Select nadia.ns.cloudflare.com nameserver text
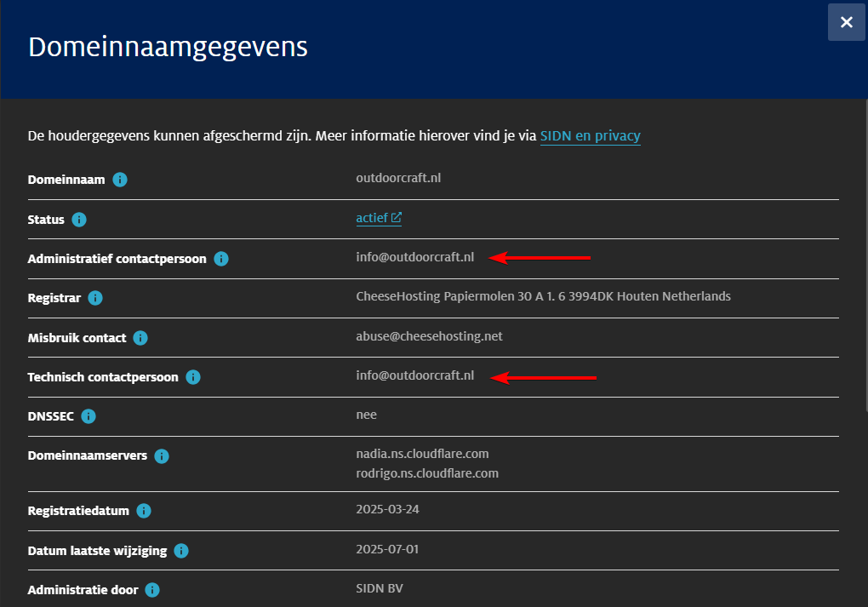This screenshot has width=868, height=607. pyautogui.click(x=422, y=454)
